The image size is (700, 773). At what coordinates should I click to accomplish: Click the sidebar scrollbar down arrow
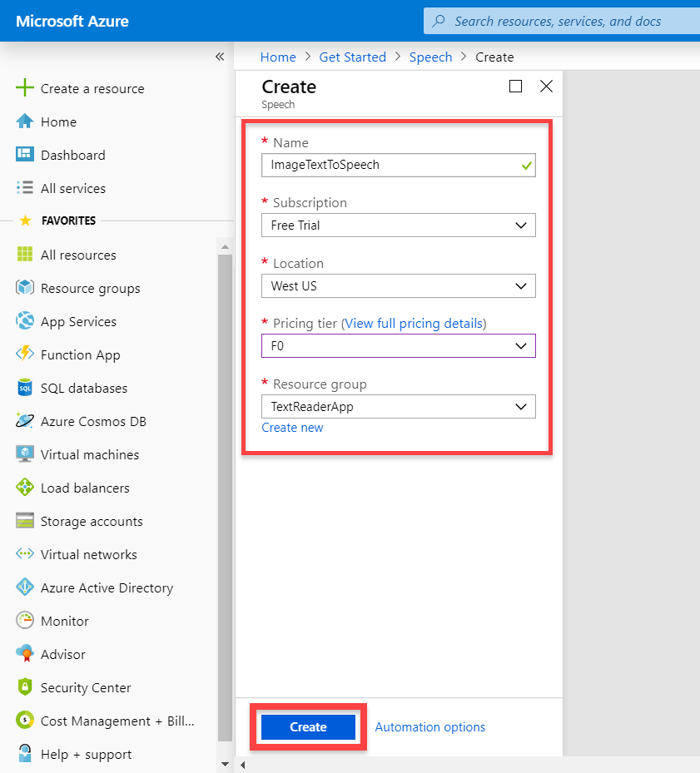coord(225,764)
